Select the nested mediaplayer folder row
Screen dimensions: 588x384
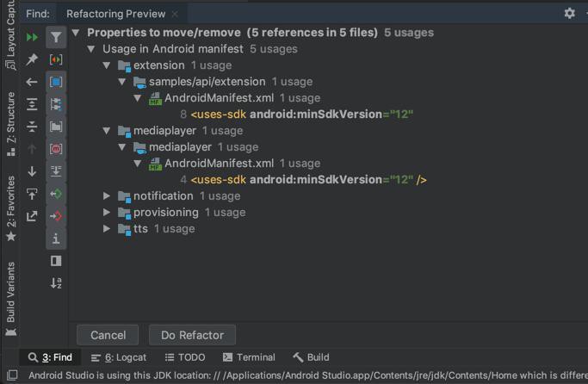click(x=195, y=146)
